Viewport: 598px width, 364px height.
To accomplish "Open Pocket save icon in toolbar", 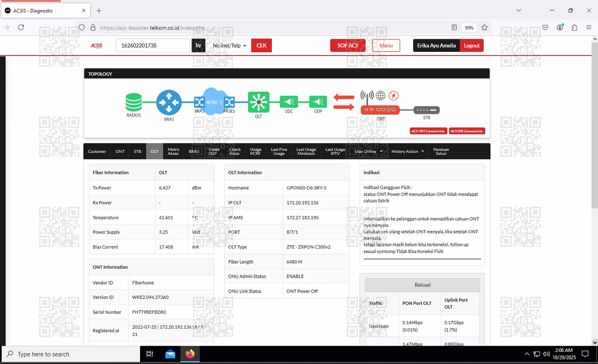I will click(545, 28).
